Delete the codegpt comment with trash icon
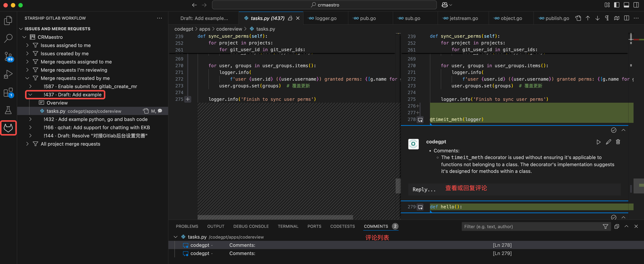Screen dimensions: 644x264 tap(618, 142)
